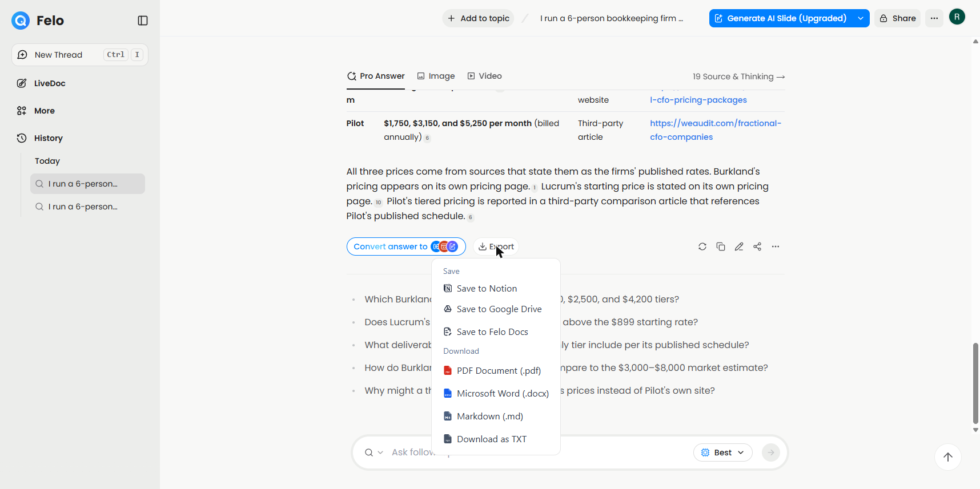The image size is (980, 489).
Task: Select the follow-up question about the $899 starting rate
Action: [531, 322]
